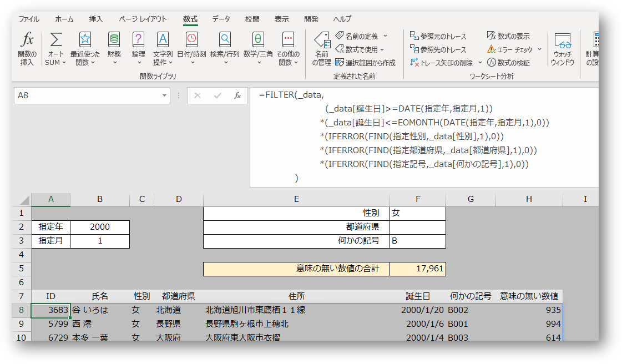
Task: Switch to the データ tab
Action: point(221,19)
